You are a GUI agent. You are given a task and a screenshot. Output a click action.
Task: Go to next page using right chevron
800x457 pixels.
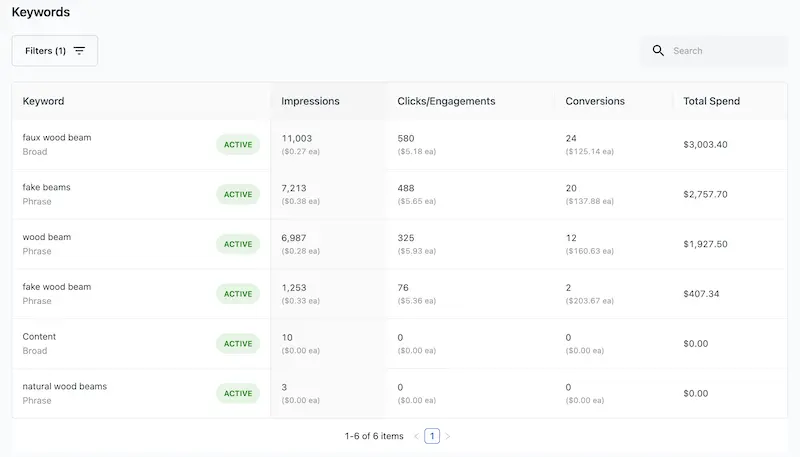click(x=448, y=436)
